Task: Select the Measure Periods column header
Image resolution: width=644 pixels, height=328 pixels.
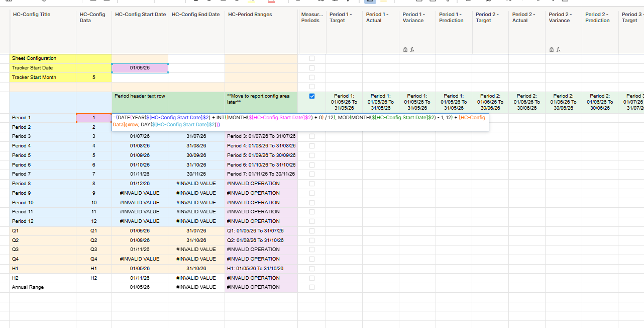Action: pyautogui.click(x=312, y=32)
